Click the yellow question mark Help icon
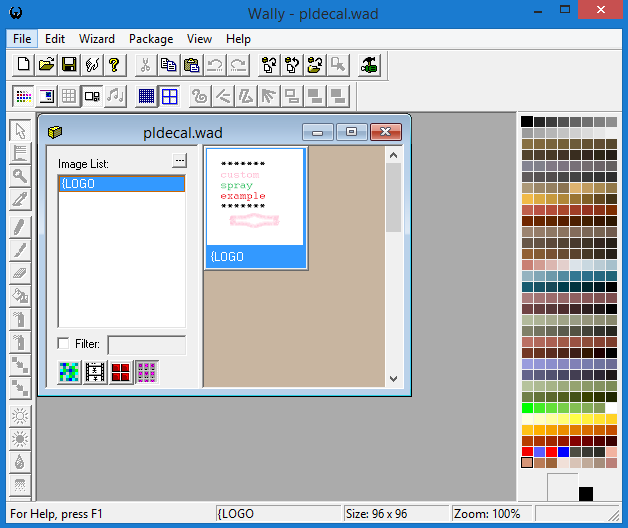Viewport: 628px width, 528px height. (x=115, y=65)
